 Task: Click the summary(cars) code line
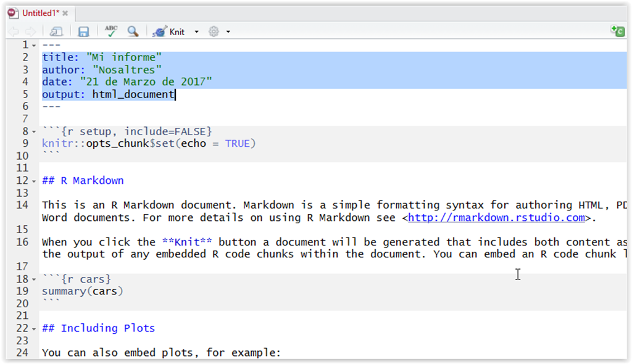83,291
